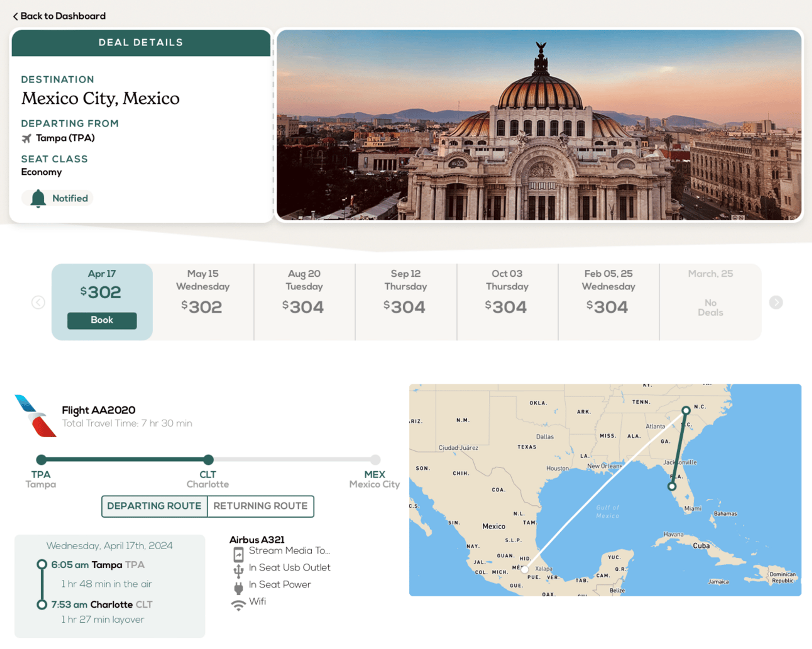The width and height of the screenshot is (812, 649).
Task: Click the TPA stop on route progress bar
Action: (41, 459)
